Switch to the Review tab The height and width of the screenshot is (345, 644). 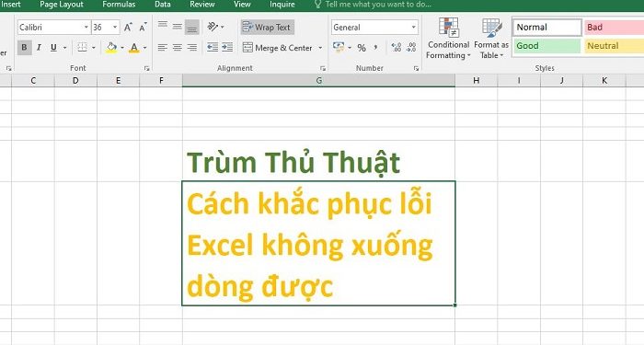click(202, 5)
